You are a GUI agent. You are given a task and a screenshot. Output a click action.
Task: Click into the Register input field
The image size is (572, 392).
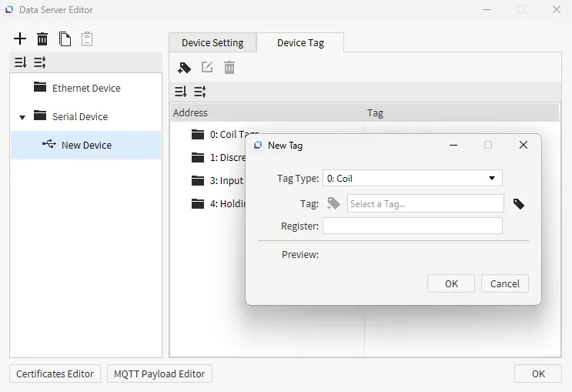(412, 226)
